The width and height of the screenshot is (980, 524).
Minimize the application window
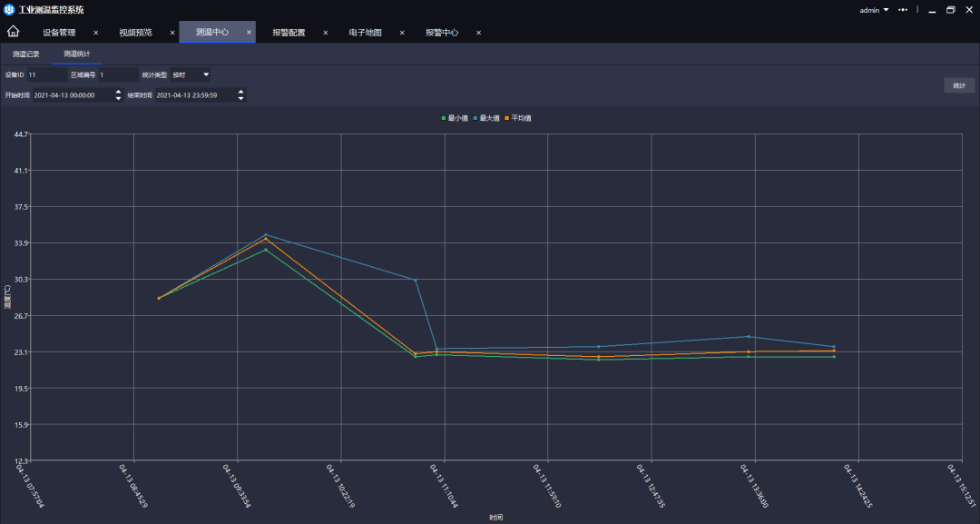(932, 10)
